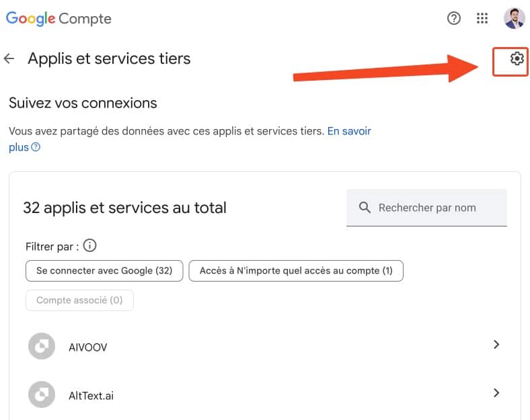Toggle the N'importe quel accès au compte filter
This screenshot has height=420, width=530.
(296, 271)
